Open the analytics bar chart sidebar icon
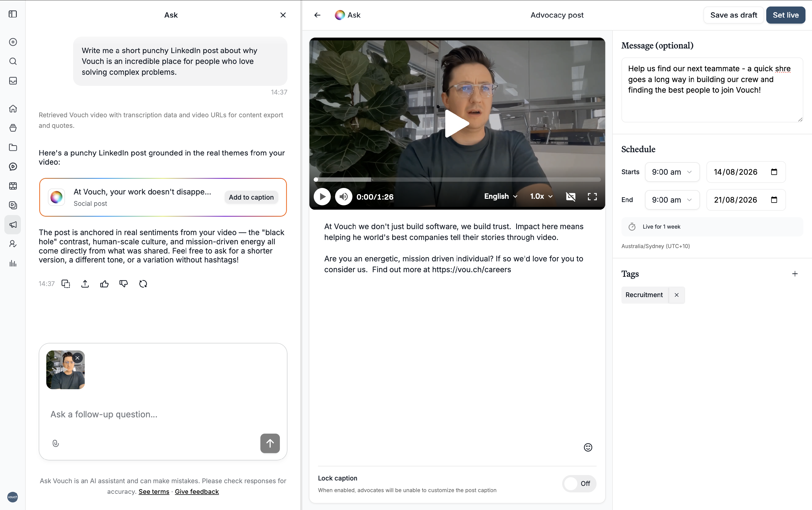The height and width of the screenshot is (510, 812). point(13,264)
